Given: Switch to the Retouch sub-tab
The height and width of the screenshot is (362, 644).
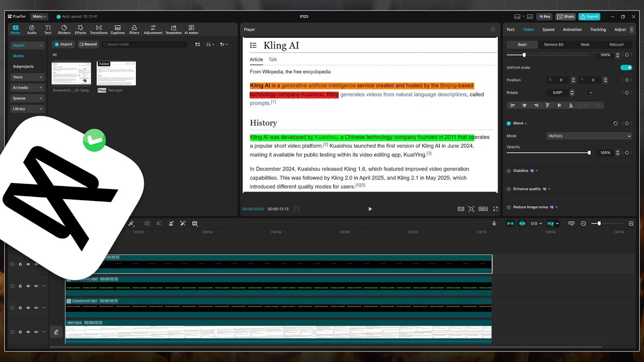Looking at the screenshot, I should click(x=616, y=44).
